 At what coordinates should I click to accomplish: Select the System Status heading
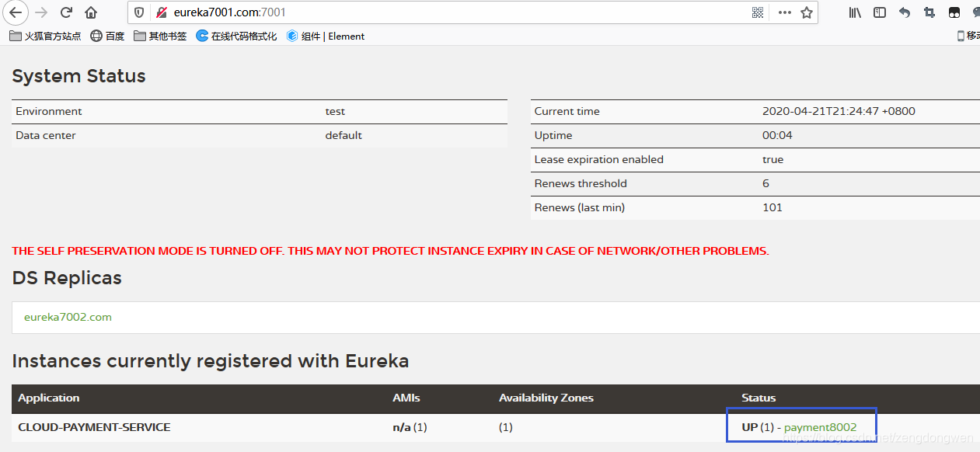pyautogui.click(x=78, y=76)
